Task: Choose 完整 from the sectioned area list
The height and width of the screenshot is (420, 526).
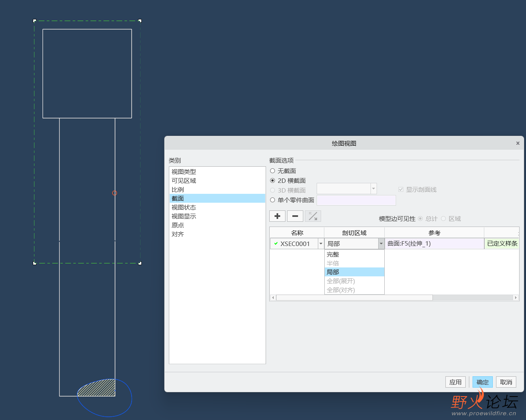Action: [x=354, y=255]
